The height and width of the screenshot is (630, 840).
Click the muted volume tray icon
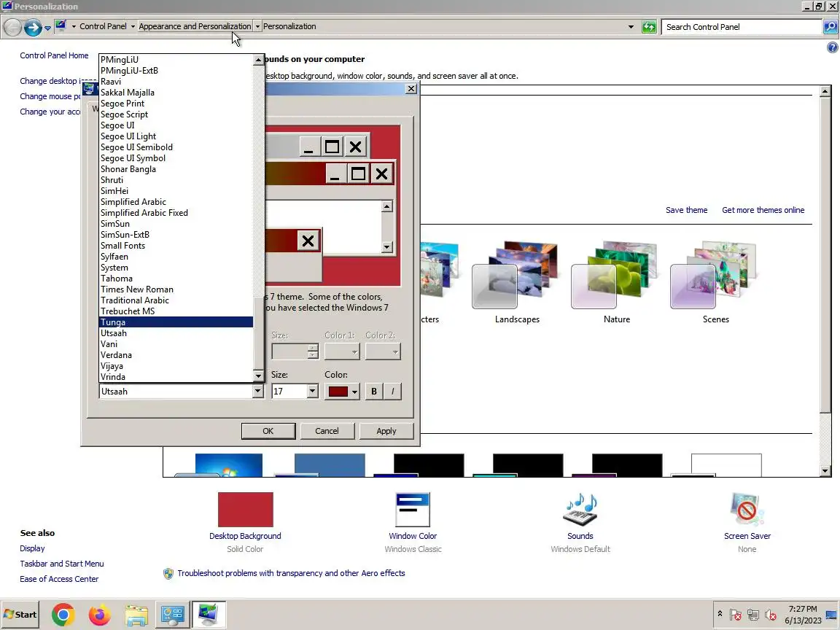771,615
